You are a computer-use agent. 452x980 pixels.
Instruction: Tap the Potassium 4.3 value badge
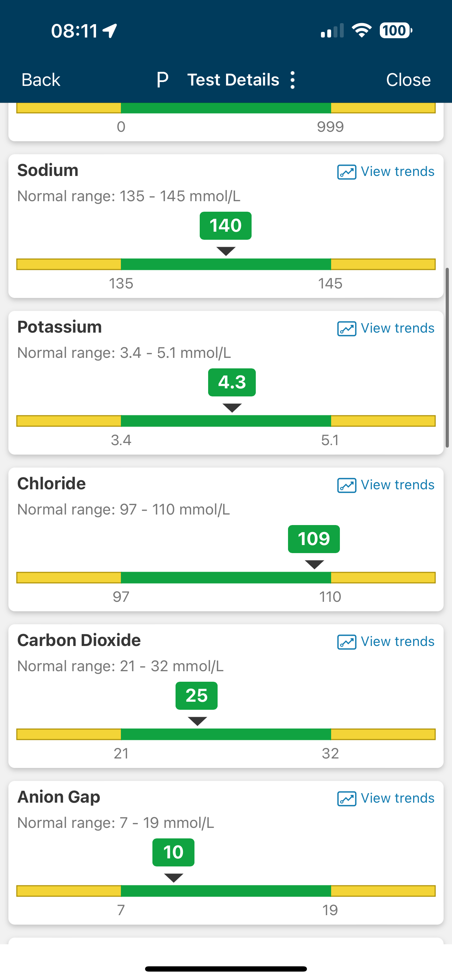coord(232,382)
